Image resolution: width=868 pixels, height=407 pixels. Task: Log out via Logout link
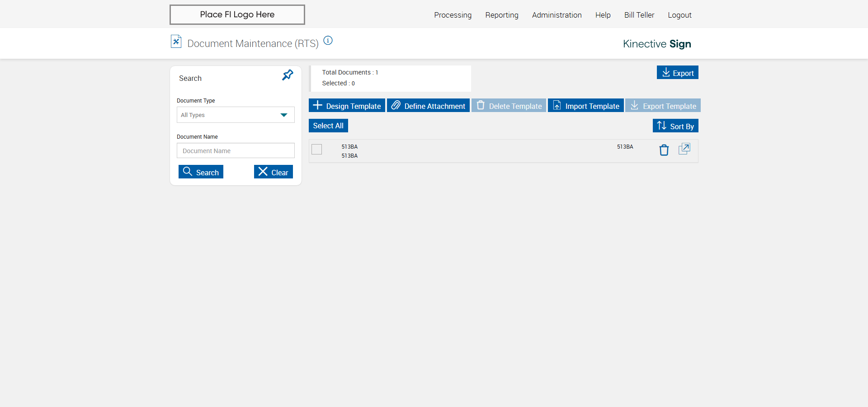679,15
